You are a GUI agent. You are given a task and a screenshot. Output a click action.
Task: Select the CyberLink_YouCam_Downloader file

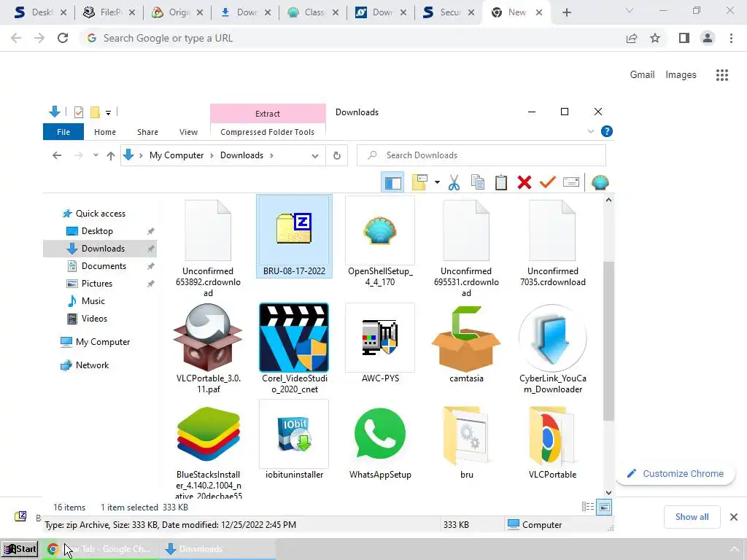coord(553,349)
